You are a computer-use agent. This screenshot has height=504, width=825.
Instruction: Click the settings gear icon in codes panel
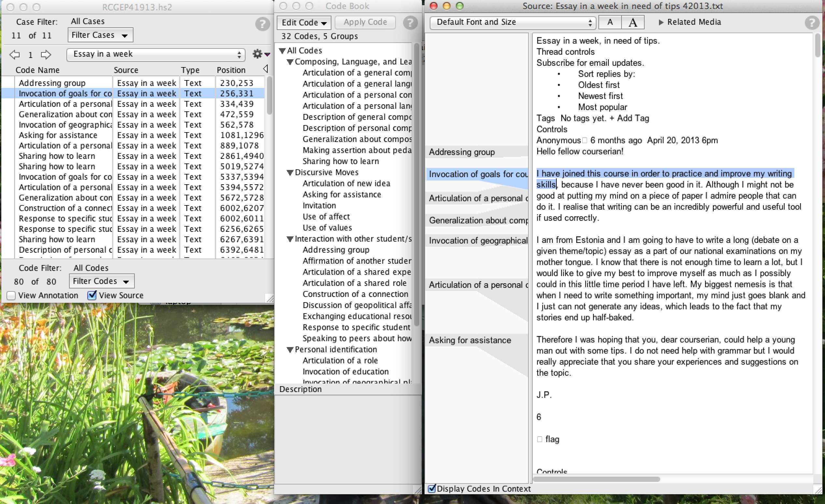tap(258, 54)
